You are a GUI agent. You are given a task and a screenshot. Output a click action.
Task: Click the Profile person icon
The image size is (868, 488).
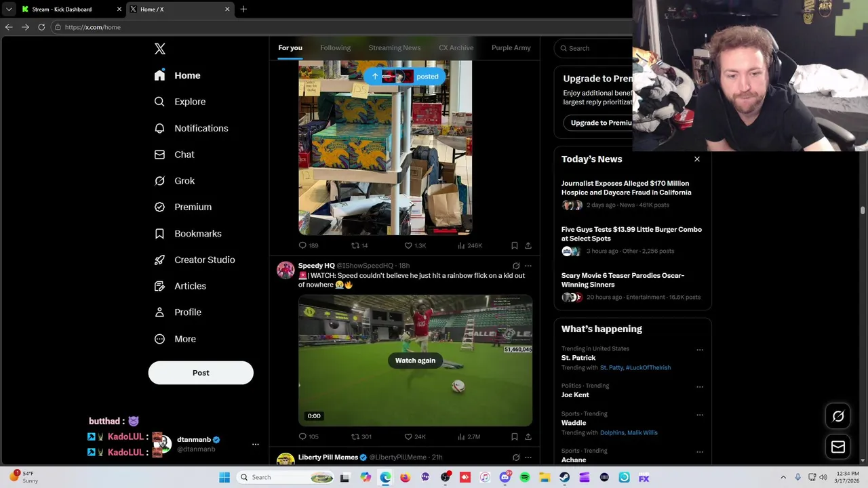tap(159, 312)
